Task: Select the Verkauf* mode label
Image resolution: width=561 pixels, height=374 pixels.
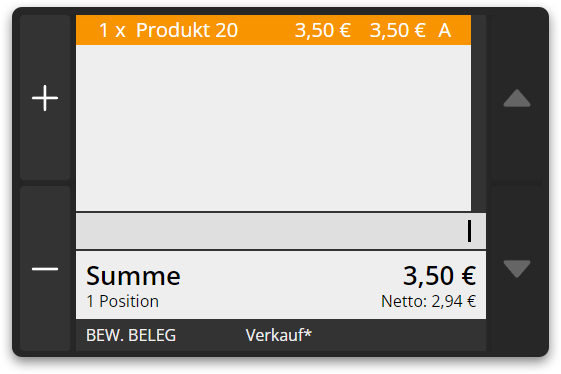Action: (x=279, y=335)
